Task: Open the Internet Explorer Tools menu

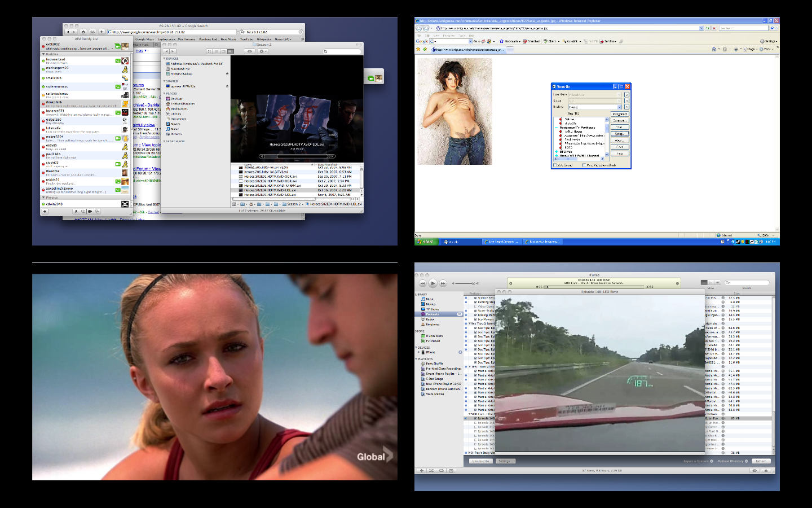Action: click(x=767, y=49)
